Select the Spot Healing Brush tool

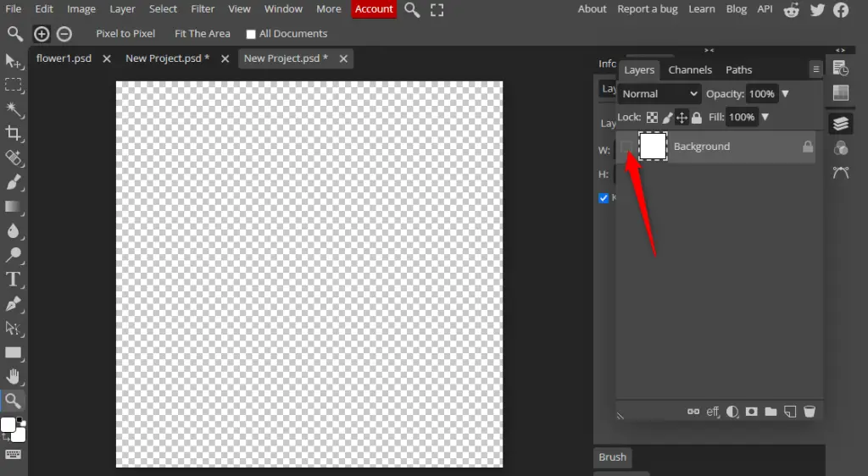click(13, 158)
